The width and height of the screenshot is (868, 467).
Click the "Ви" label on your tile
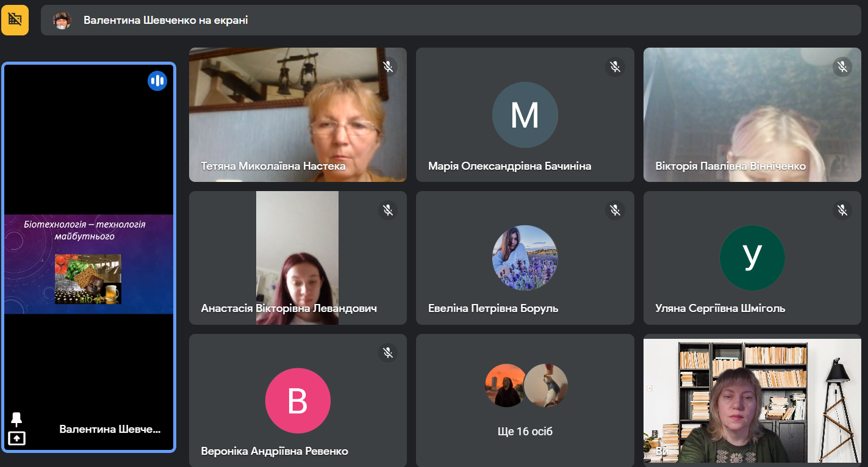coord(662,451)
